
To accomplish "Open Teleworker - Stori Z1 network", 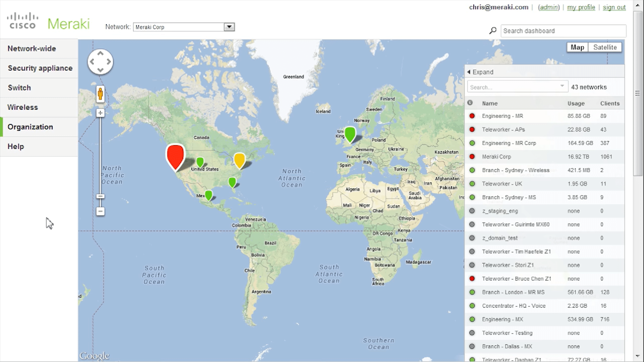I will point(508,265).
